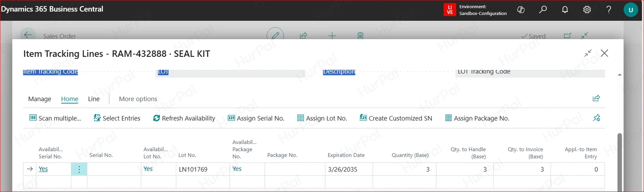Click Refresh Availability

tap(184, 118)
